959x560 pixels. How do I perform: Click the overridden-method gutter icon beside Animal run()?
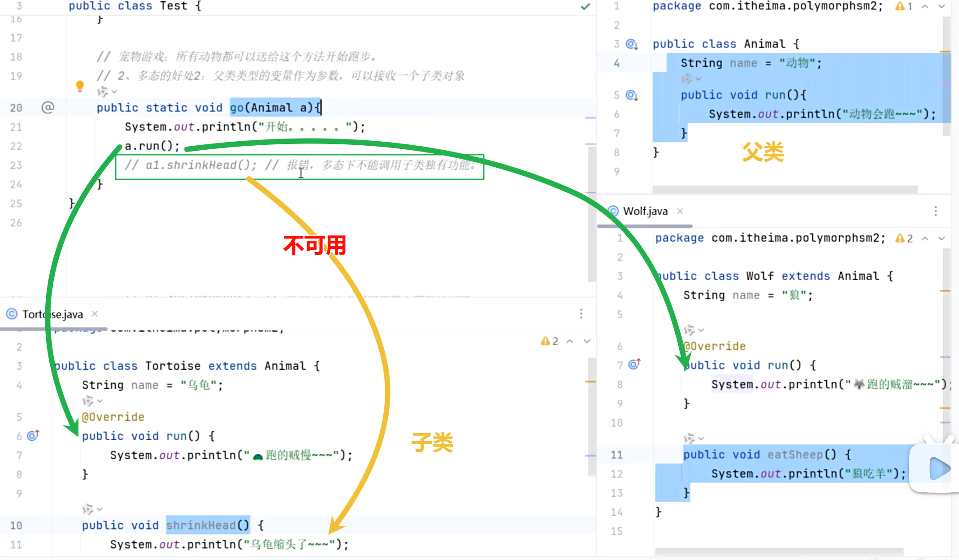[x=631, y=95]
